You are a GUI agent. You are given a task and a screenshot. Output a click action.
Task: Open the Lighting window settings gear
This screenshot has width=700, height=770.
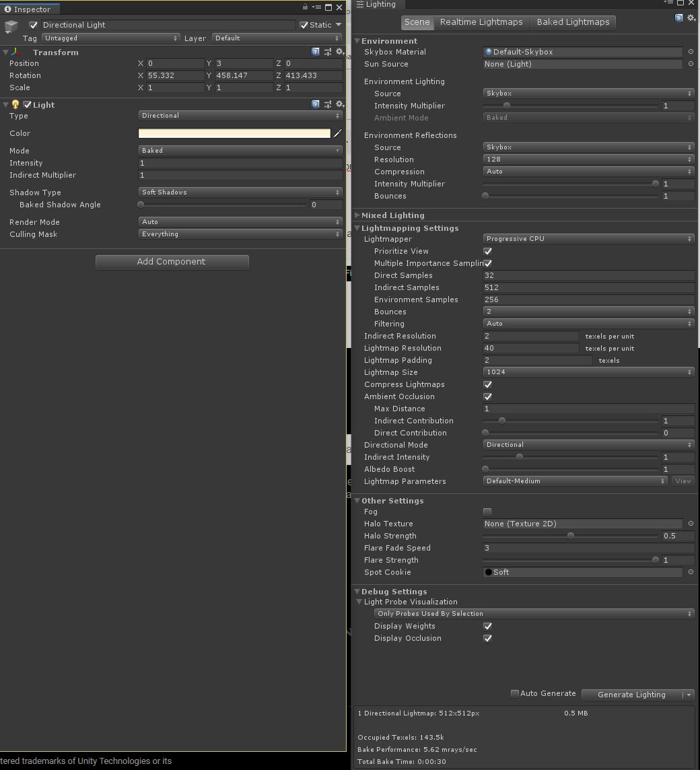tap(691, 18)
